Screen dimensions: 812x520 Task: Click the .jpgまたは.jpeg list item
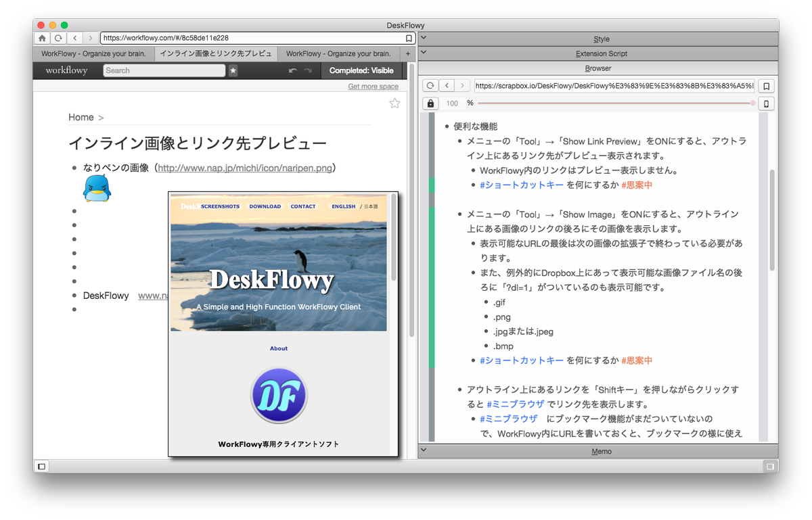pyautogui.click(x=524, y=331)
